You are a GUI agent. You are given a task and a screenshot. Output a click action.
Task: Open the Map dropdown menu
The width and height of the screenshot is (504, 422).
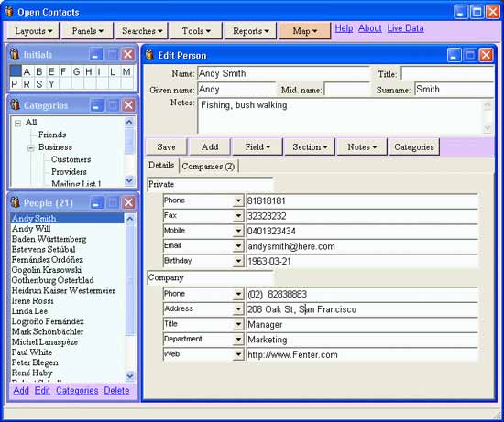[x=305, y=31]
